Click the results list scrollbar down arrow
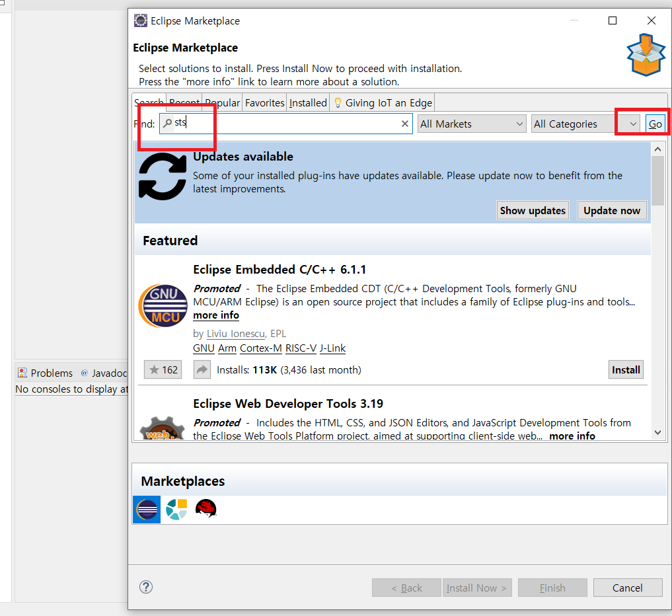Screen dimensions: 672x616 coord(658,432)
